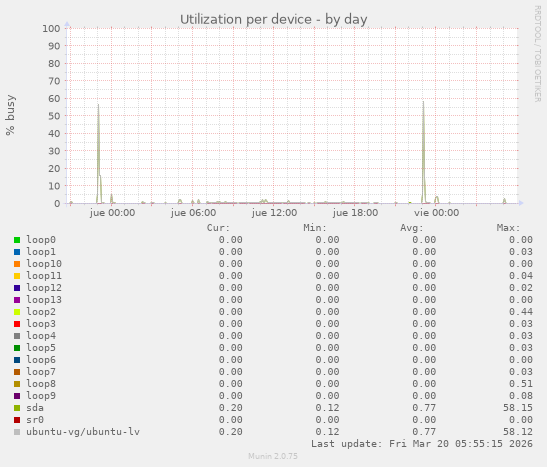Click the '% busy' y-axis label

click(10, 115)
